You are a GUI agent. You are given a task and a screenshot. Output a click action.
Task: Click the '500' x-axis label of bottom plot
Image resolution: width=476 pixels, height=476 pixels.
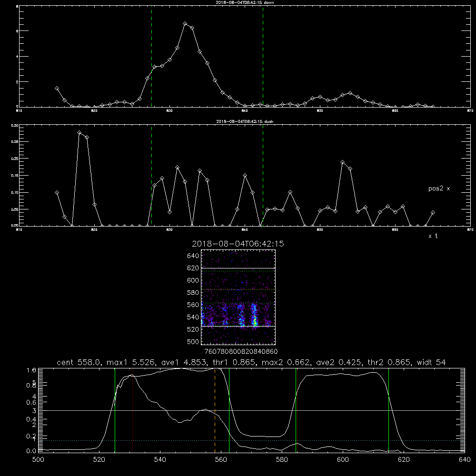coord(38,460)
